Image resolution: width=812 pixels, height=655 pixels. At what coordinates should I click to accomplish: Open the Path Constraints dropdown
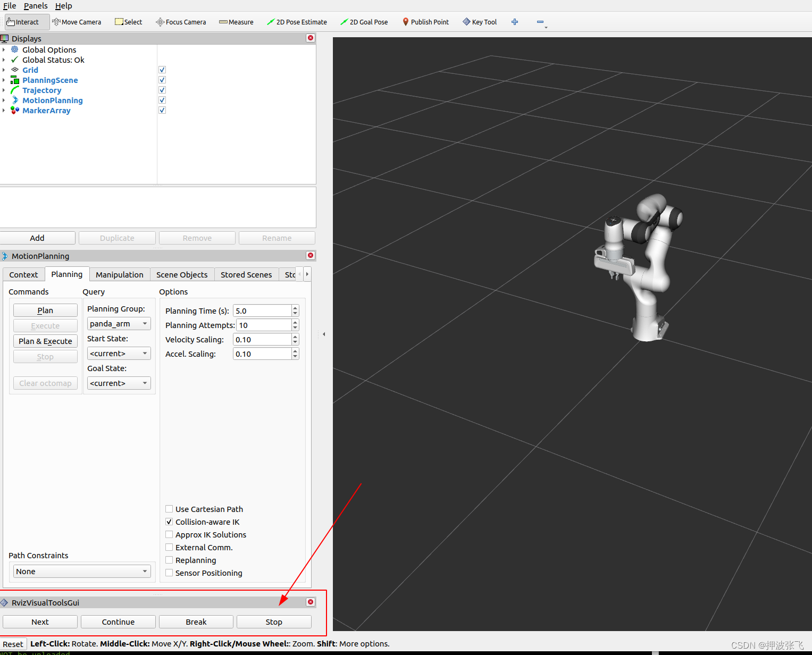[81, 571]
